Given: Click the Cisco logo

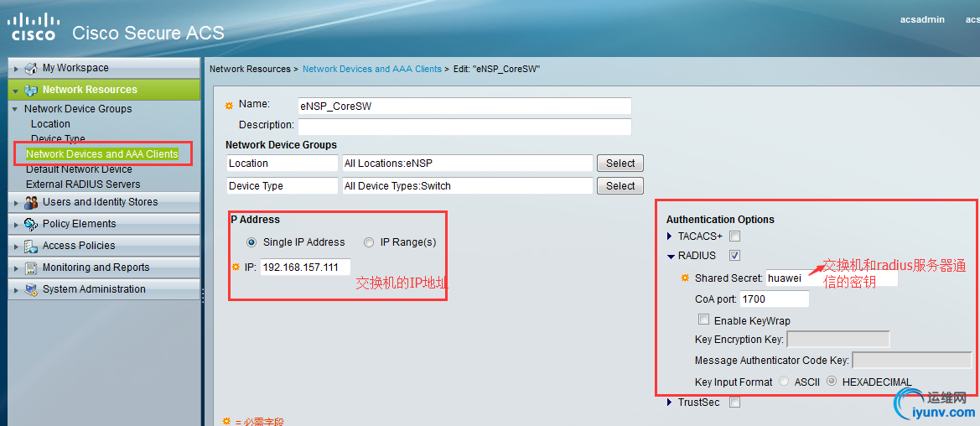Looking at the screenshot, I should pos(34,27).
